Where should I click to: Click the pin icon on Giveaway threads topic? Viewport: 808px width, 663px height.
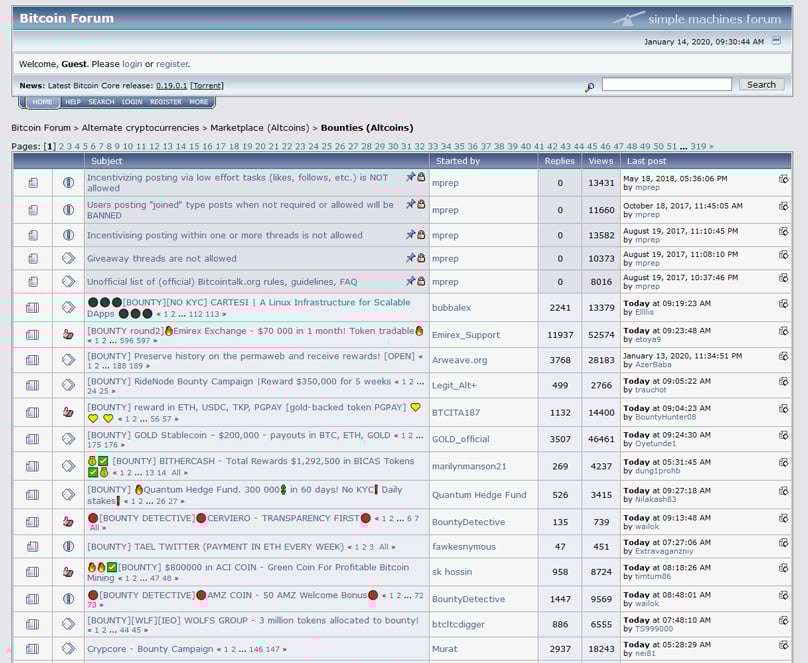click(x=410, y=257)
